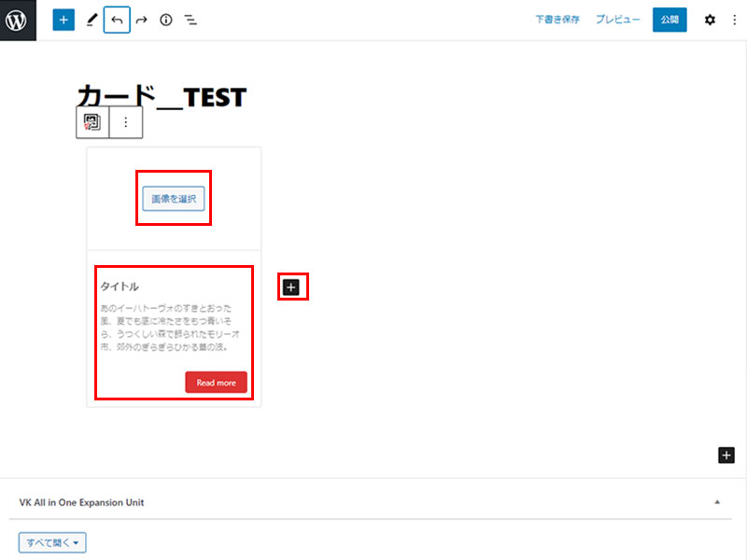
Task: Undo the last change
Action: (117, 20)
